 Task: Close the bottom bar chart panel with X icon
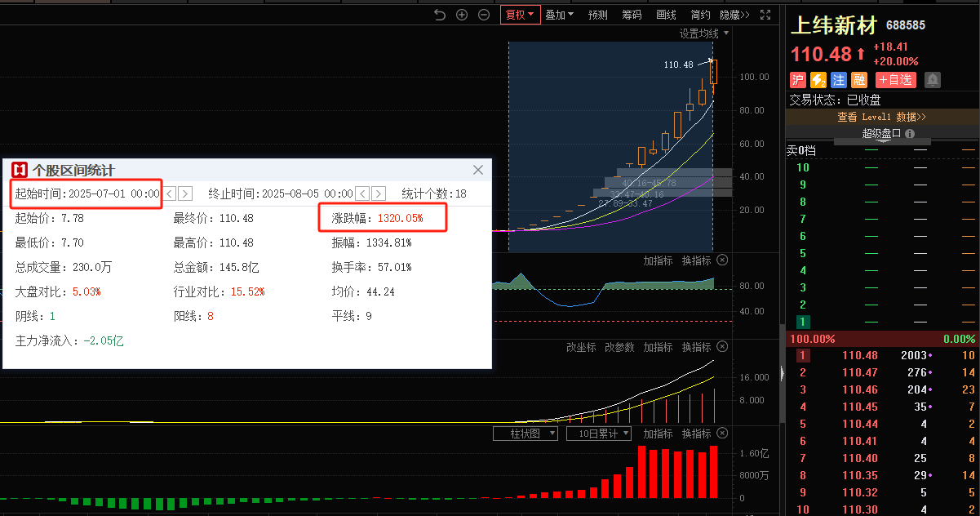pos(722,434)
